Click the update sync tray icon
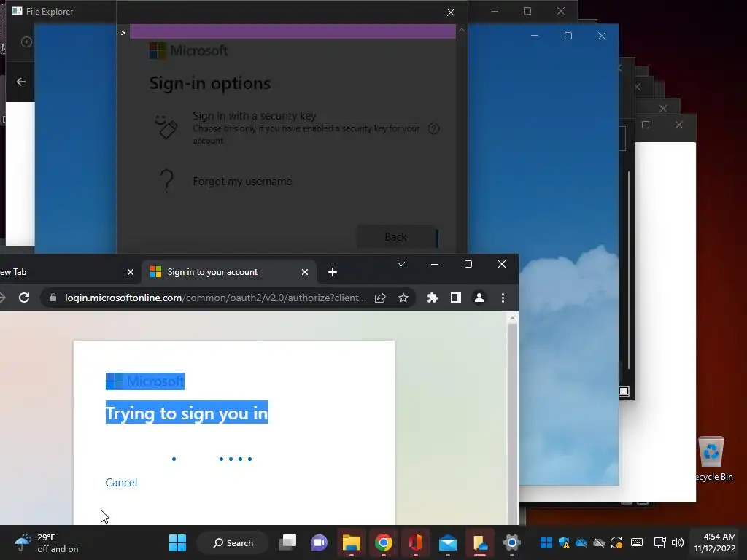 [616, 542]
